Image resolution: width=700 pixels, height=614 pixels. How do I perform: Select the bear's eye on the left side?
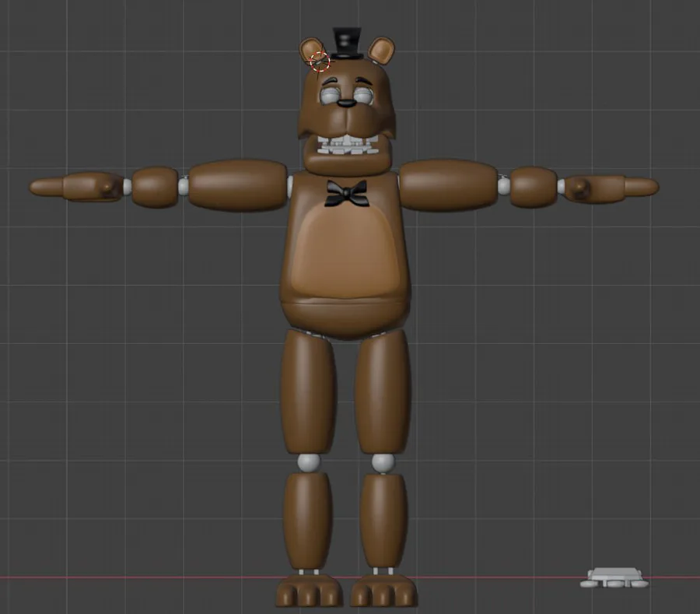pos(330,96)
